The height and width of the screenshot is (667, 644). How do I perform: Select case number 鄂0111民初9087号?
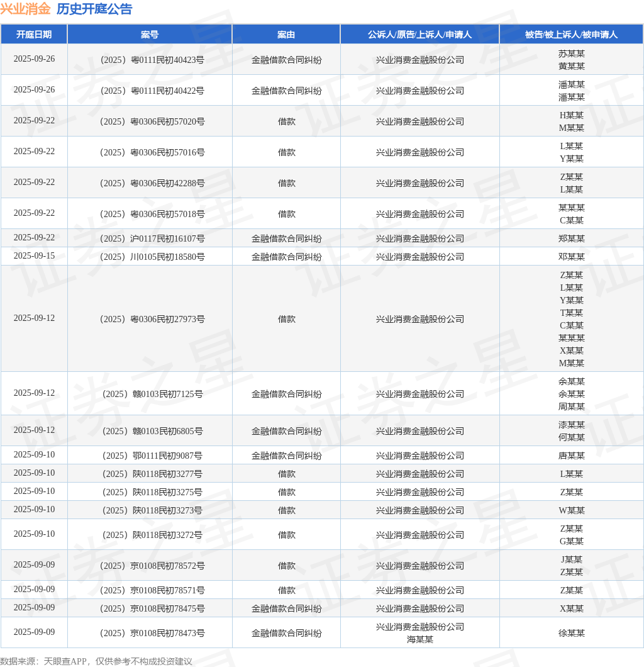(152, 456)
